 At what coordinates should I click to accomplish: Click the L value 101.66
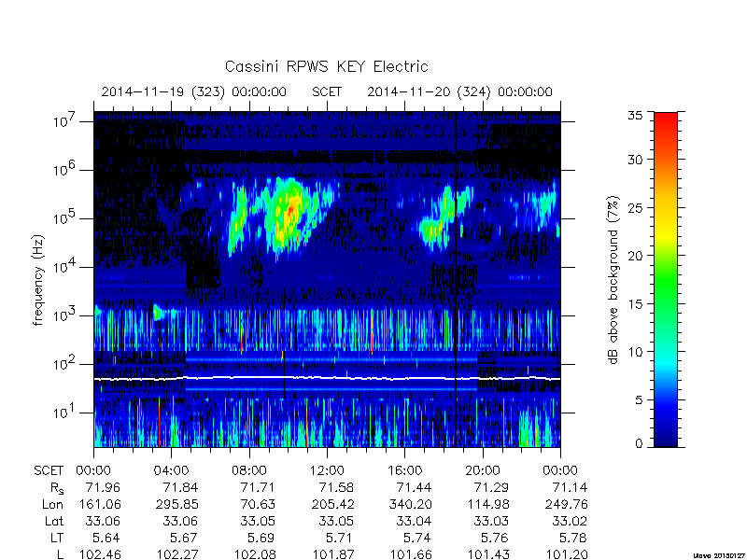pos(411,554)
